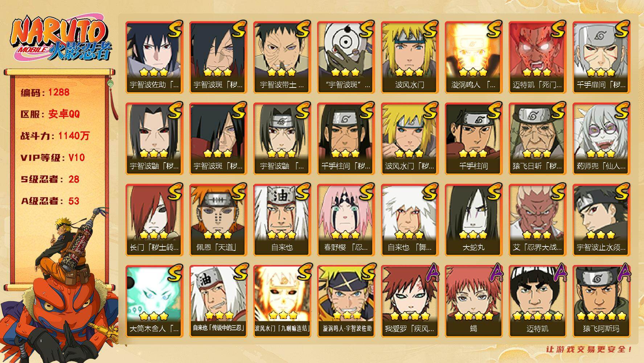Click the S-rank badge on 宇智波佐助 card
This screenshot has width=644, height=363.
click(x=175, y=29)
